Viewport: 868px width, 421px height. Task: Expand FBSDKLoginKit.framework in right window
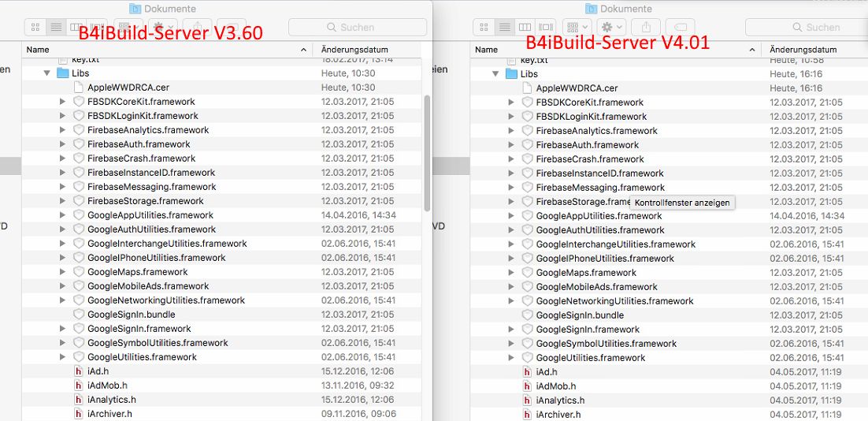pos(511,117)
